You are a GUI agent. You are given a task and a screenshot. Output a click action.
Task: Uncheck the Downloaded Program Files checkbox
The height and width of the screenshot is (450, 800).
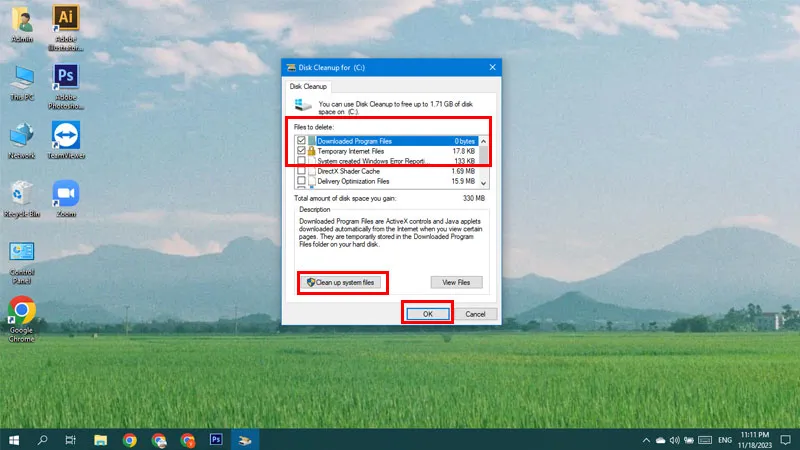tap(302, 141)
